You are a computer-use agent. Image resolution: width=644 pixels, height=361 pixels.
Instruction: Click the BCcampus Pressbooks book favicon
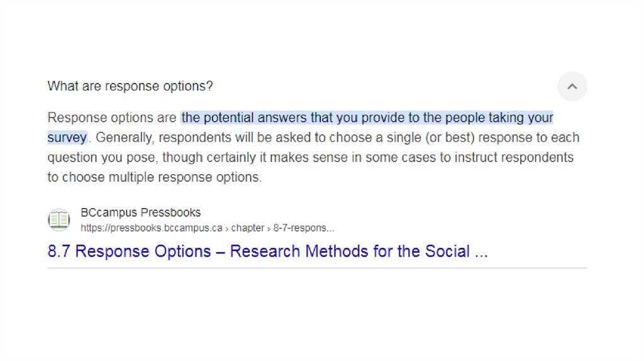pyautogui.click(x=59, y=220)
